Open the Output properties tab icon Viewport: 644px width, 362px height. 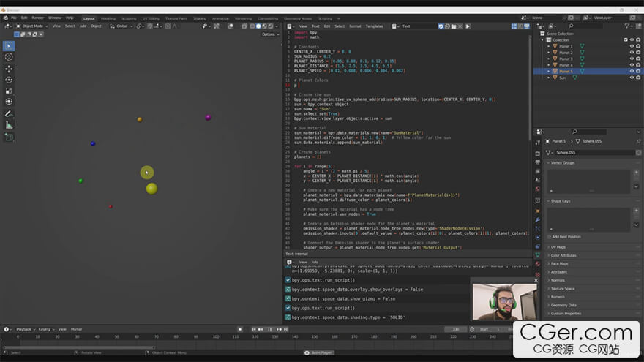[x=538, y=162]
